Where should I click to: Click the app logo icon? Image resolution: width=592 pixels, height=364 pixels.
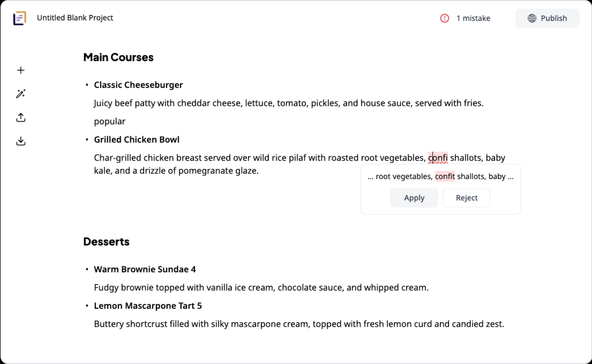pyautogui.click(x=20, y=18)
